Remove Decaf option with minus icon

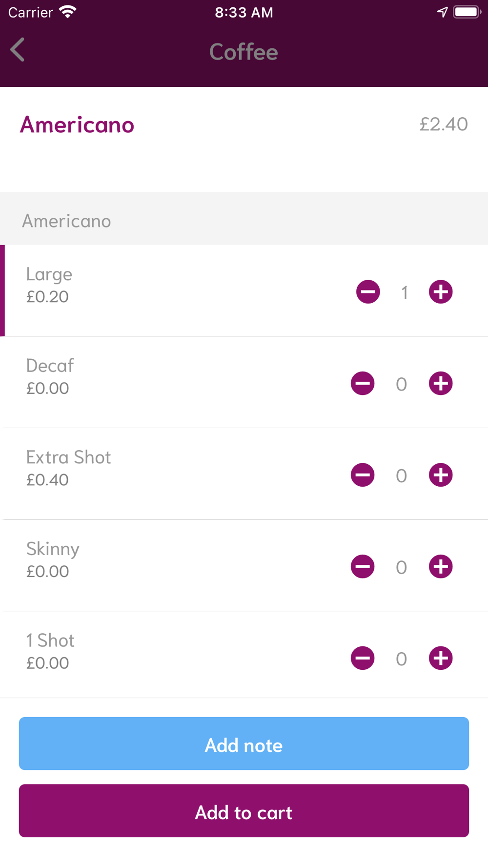coord(363,384)
